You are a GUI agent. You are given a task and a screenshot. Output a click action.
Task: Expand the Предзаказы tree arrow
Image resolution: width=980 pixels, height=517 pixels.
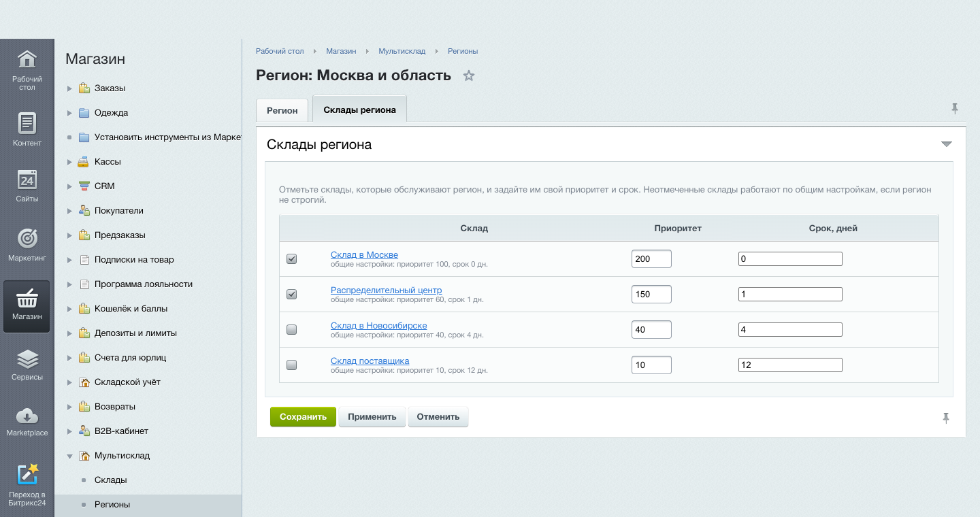point(69,235)
